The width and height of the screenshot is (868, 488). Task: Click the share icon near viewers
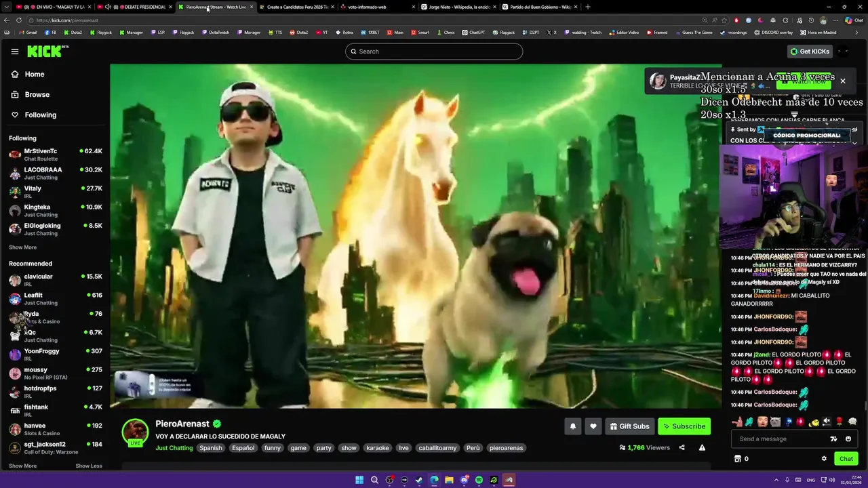tap(682, 447)
